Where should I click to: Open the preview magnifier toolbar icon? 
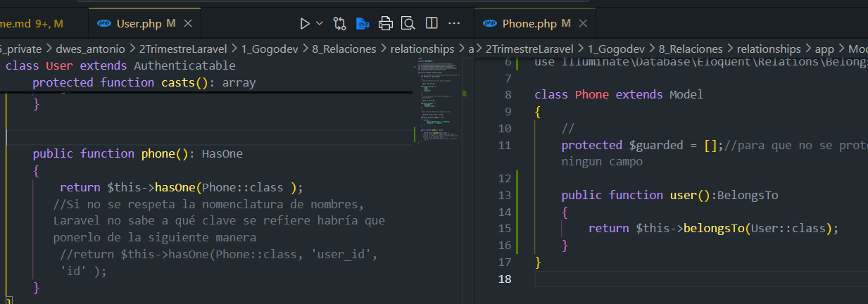pos(408,24)
